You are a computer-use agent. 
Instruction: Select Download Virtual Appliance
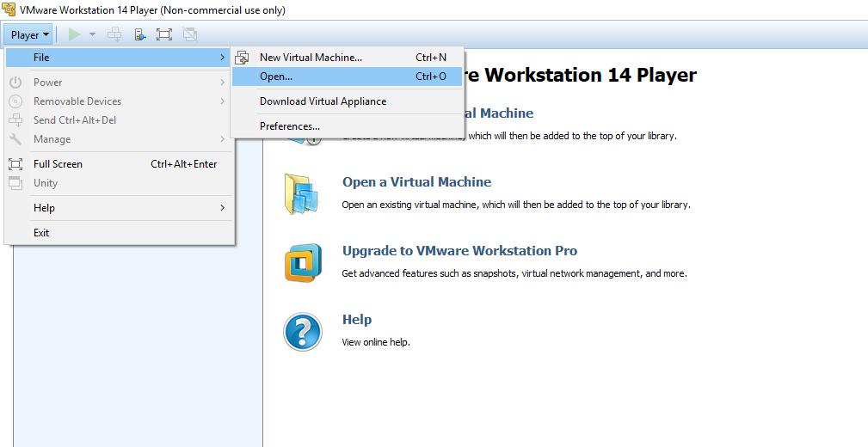click(347, 101)
